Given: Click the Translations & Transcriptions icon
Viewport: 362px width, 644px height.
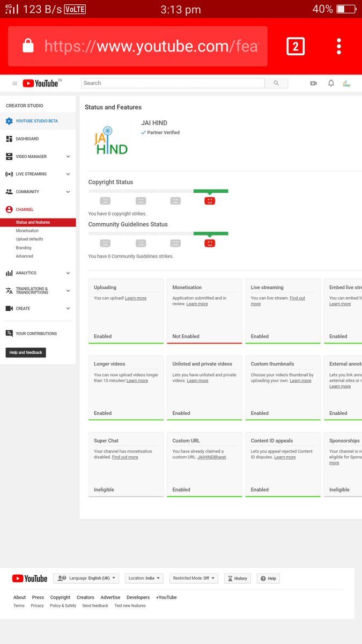Looking at the screenshot, I should pyautogui.click(x=9, y=291).
